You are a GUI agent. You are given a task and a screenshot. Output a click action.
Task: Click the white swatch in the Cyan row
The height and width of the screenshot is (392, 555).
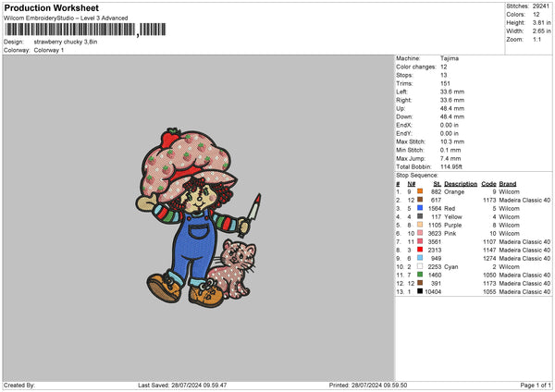click(420, 266)
